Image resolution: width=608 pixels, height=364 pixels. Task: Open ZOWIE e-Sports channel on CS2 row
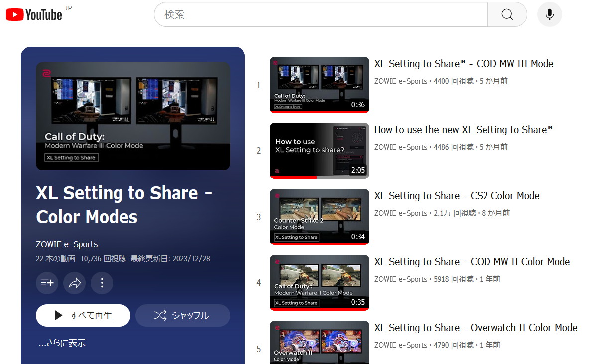(401, 213)
